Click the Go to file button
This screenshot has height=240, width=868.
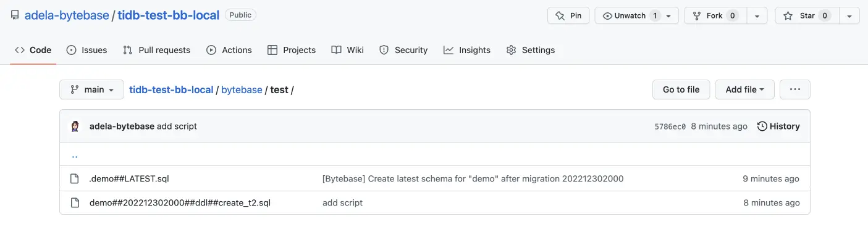(x=681, y=89)
